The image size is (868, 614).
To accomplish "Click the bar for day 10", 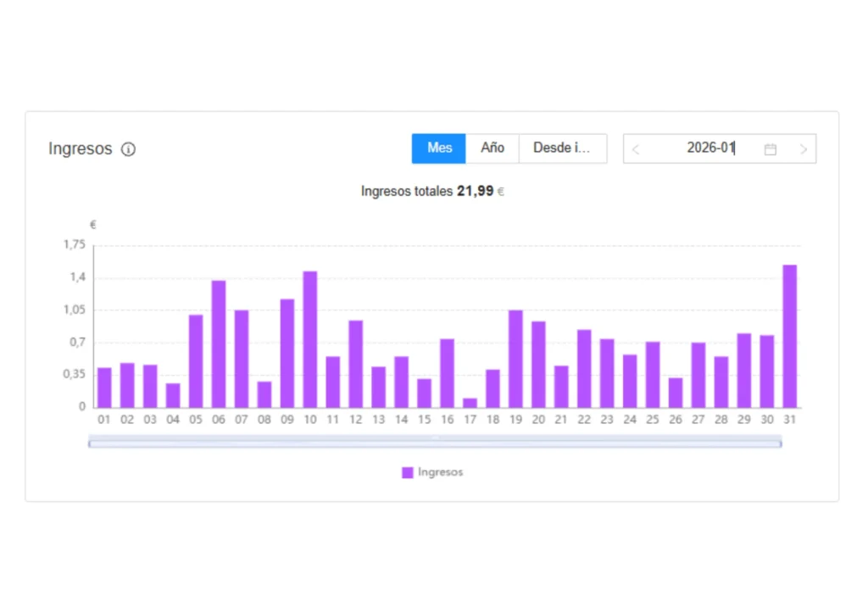I will pos(310,340).
